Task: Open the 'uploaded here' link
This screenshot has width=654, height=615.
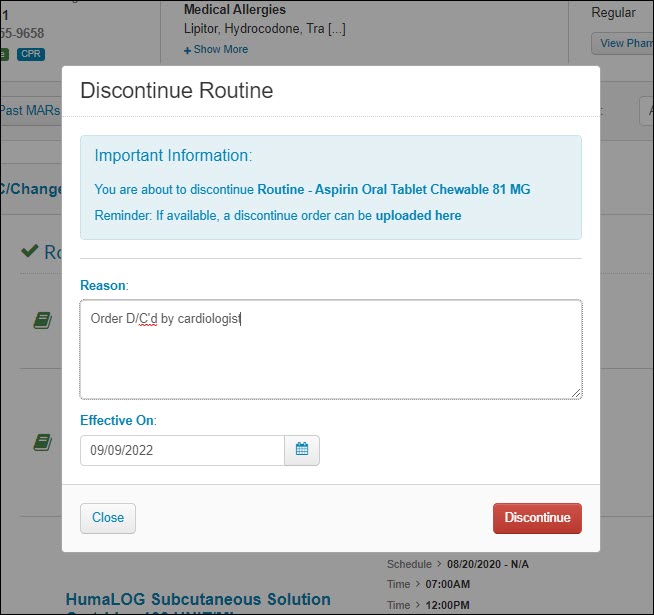Action: 418,215
